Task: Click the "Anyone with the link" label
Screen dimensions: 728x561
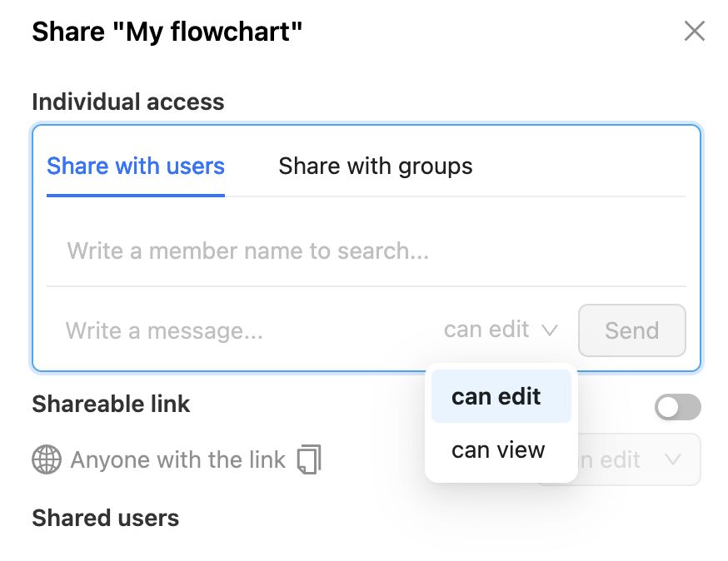Action: [178, 459]
